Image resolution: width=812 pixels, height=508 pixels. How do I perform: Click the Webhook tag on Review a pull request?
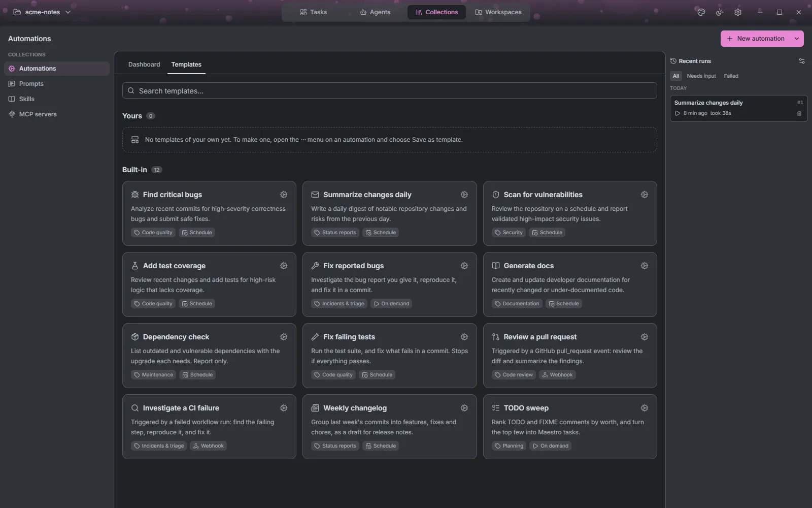[x=557, y=375]
